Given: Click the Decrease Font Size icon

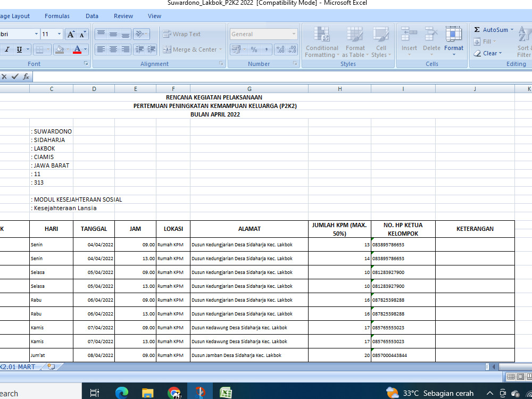Looking at the screenshot, I should pyautogui.click(x=83, y=34).
